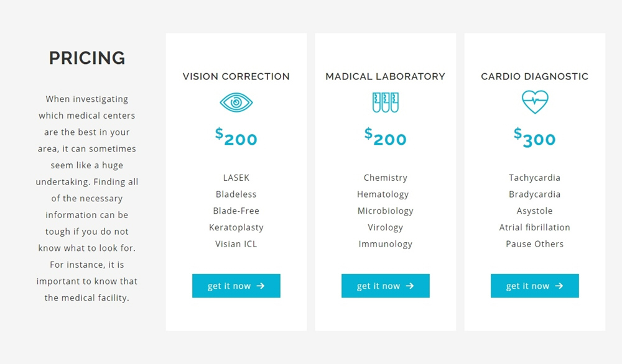The image size is (622, 364).
Task: Click arrow icon in Madical Laboratory button
Action: coord(410,286)
